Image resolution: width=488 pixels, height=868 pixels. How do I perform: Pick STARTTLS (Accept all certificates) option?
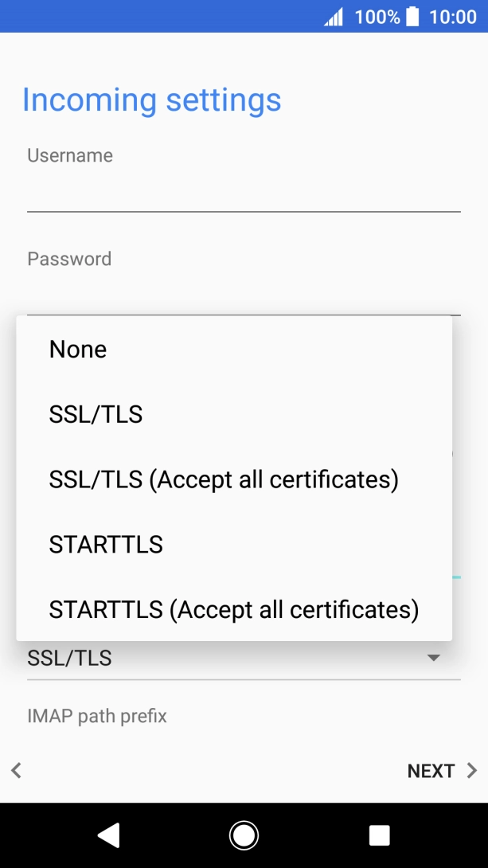click(233, 609)
